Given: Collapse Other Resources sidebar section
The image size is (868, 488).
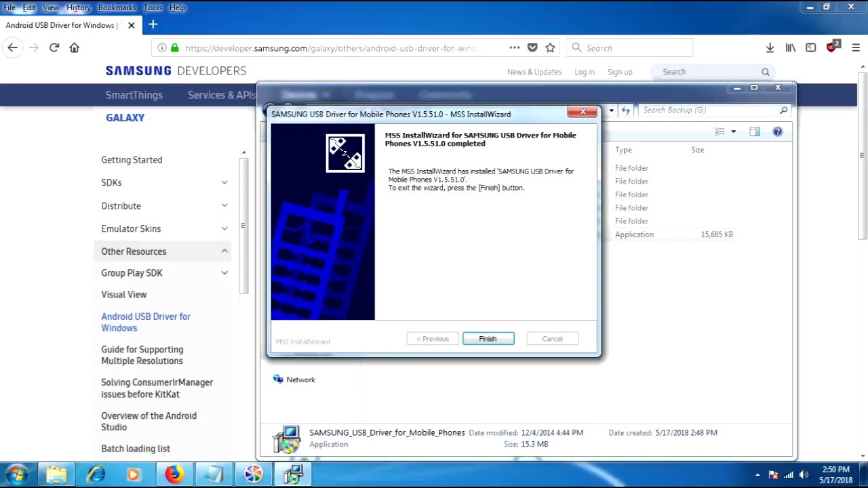Looking at the screenshot, I should 224,251.
